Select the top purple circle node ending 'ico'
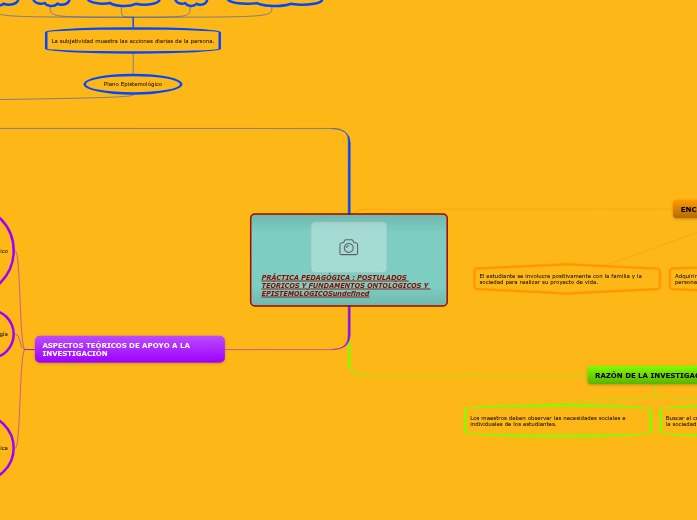Screen dimensions: 697x520 coord(3,251)
